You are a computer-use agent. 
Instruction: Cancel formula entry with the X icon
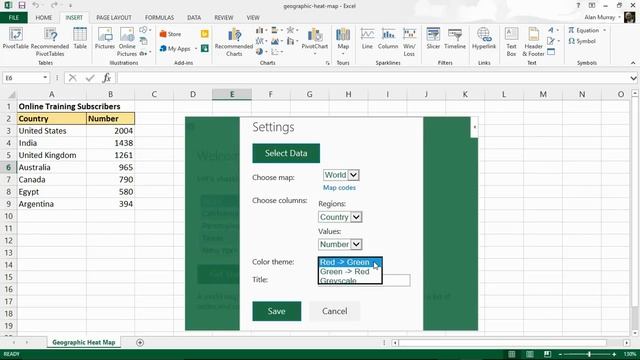coord(73,78)
